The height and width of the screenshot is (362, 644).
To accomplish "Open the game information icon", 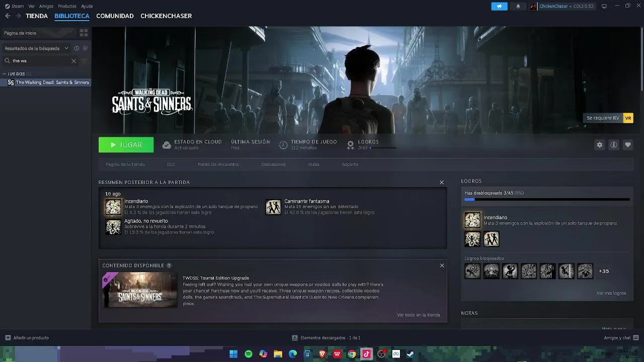I will 613,145.
